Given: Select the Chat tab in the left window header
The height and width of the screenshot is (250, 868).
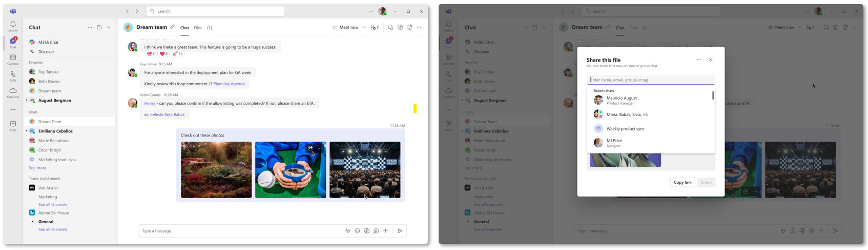Looking at the screenshot, I should pyautogui.click(x=184, y=28).
